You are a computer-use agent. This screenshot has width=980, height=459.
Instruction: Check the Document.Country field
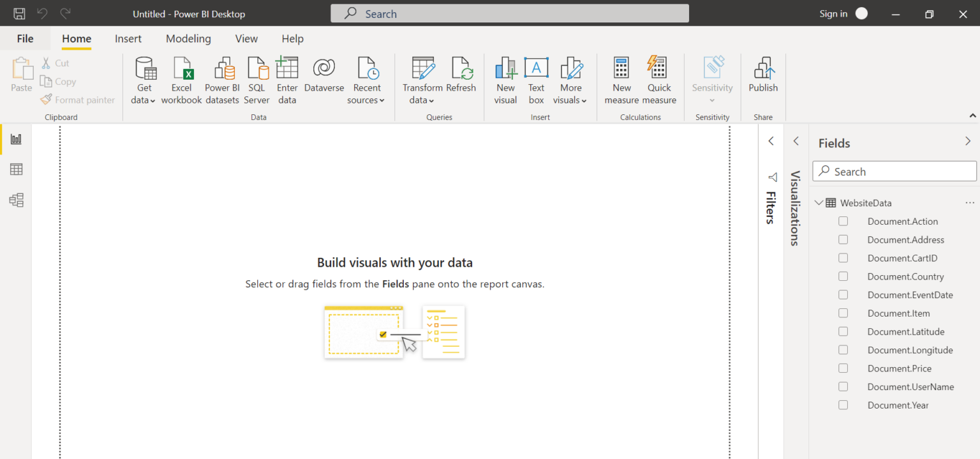point(843,276)
